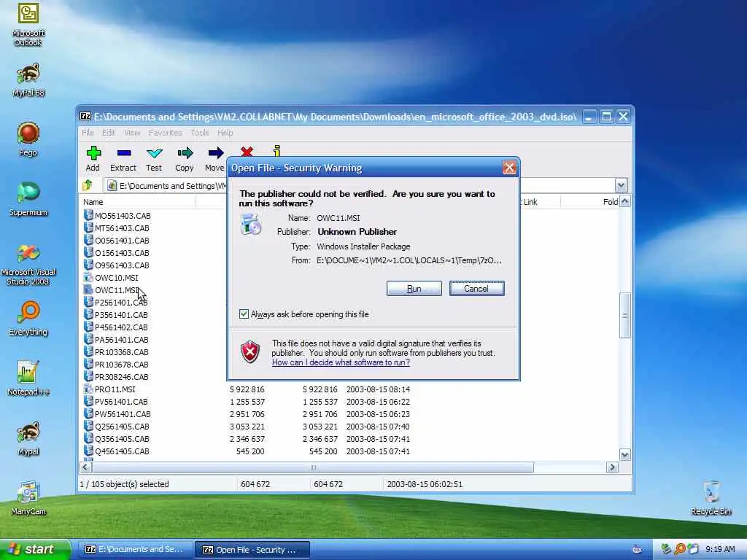Click the Copy toolbar icon

(185, 159)
